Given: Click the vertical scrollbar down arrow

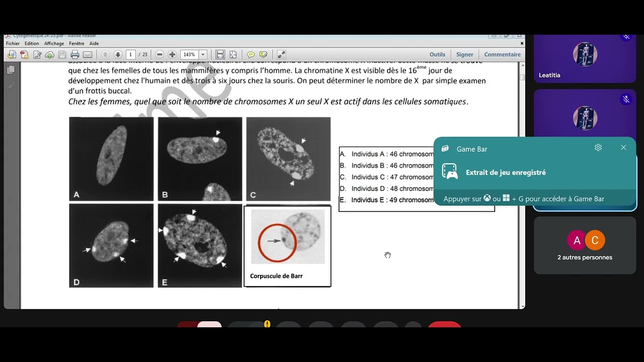Looking at the screenshot, I should pyautogui.click(x=522, y=306).
